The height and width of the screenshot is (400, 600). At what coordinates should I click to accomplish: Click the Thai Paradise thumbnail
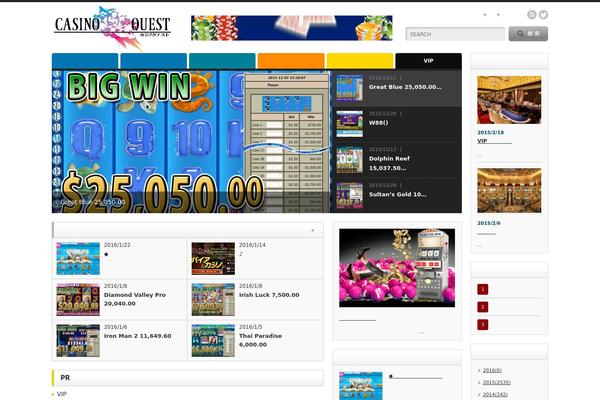tap(213, 341)
